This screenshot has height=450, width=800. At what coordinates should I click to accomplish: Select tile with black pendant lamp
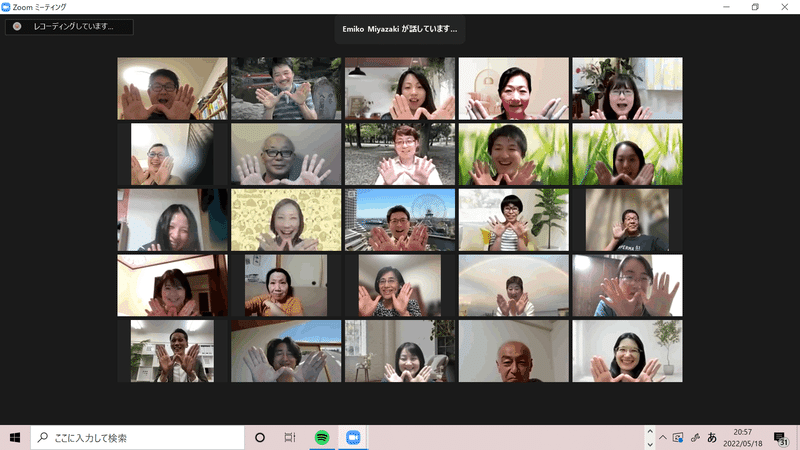[400, 88]
